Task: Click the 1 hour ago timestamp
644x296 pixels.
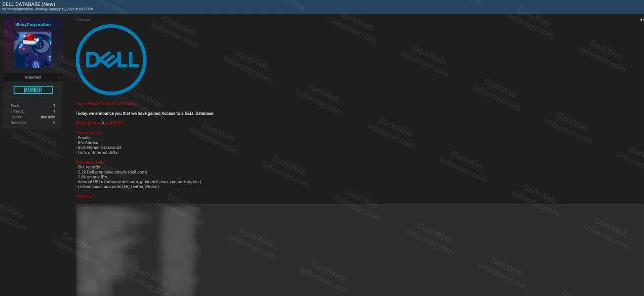Action: pyautogui.click(x=82, y=19)
